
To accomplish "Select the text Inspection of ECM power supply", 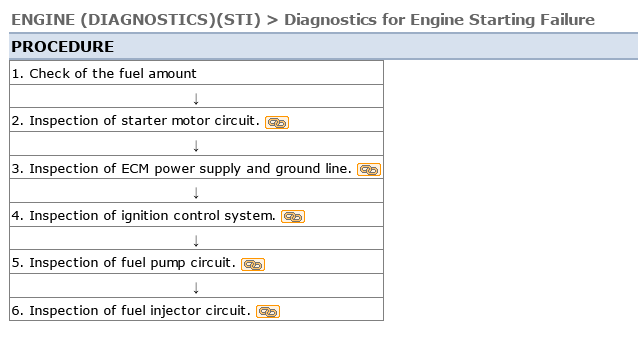I will click(135, 168).
